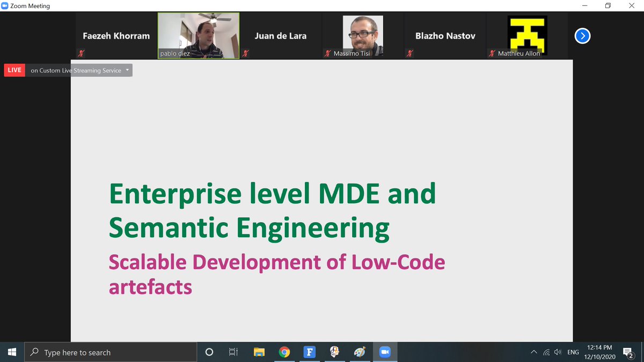Image resolution: width=644 pixels, height=362 pixels.
Task: Select Matthieu Allon participant tile
Action: 527,35
